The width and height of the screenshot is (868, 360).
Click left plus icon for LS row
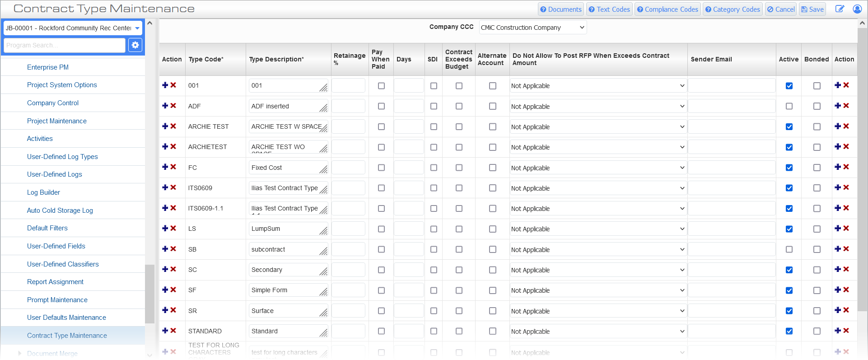point(165,228)
